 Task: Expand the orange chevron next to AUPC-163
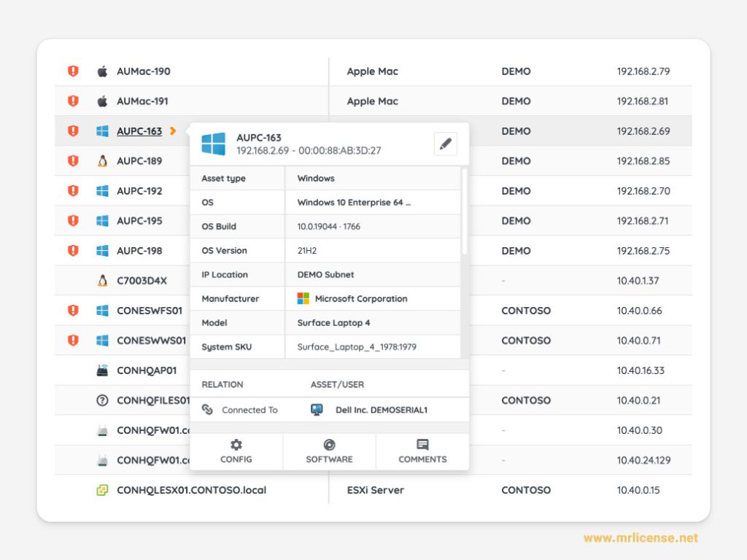click(x=173, y=131)
